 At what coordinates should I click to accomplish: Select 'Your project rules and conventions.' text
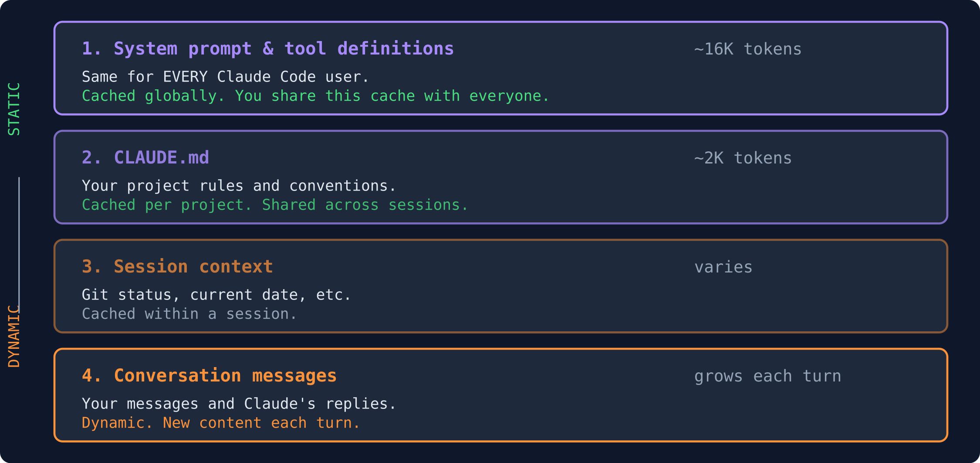(x=239, y=186)
